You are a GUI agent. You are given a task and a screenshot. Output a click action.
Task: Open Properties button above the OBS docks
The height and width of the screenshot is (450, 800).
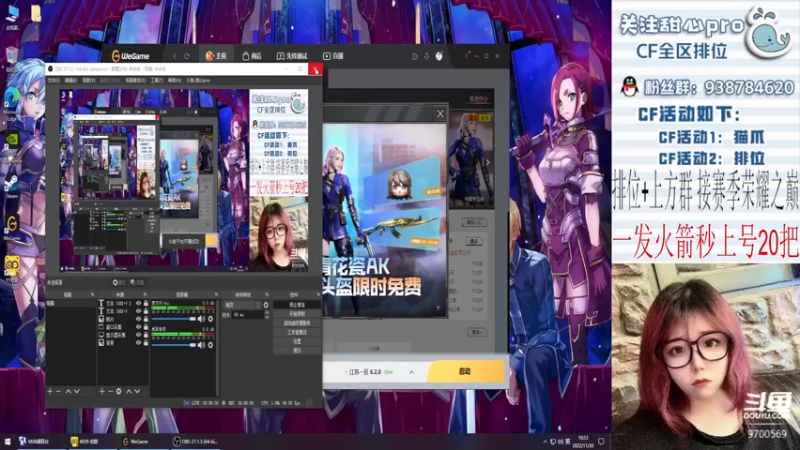119,282
